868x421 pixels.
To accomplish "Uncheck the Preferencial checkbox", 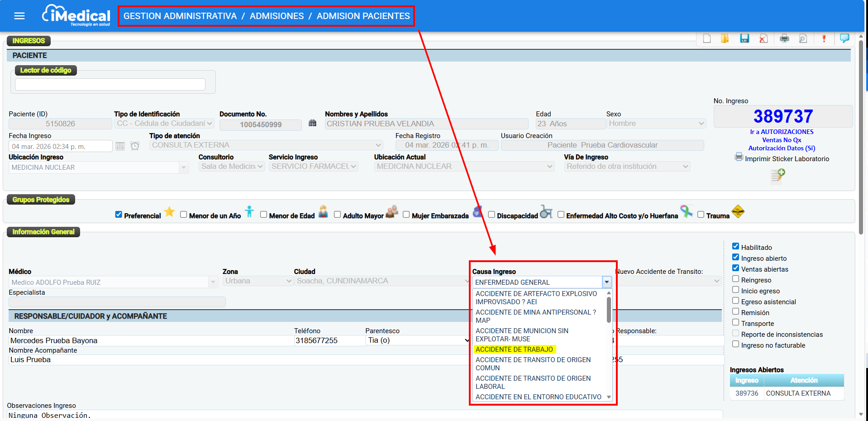I will [x=119, y=215].
